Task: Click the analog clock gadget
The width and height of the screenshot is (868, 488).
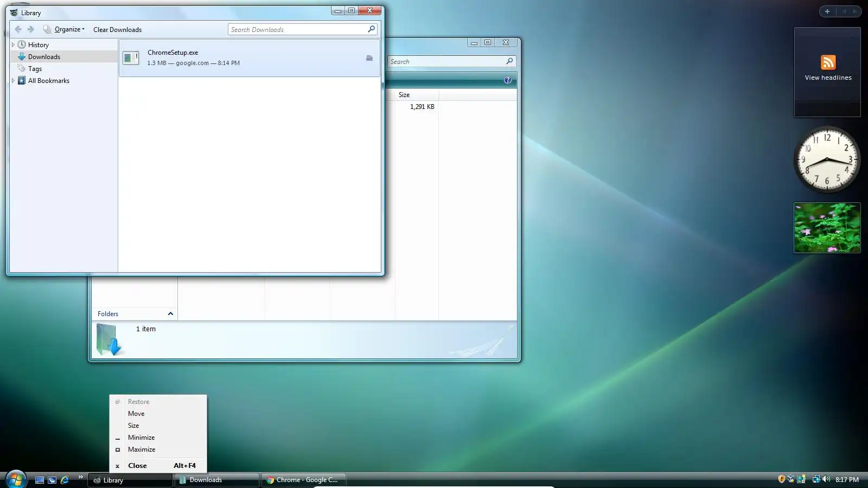Action: (827, 159)
